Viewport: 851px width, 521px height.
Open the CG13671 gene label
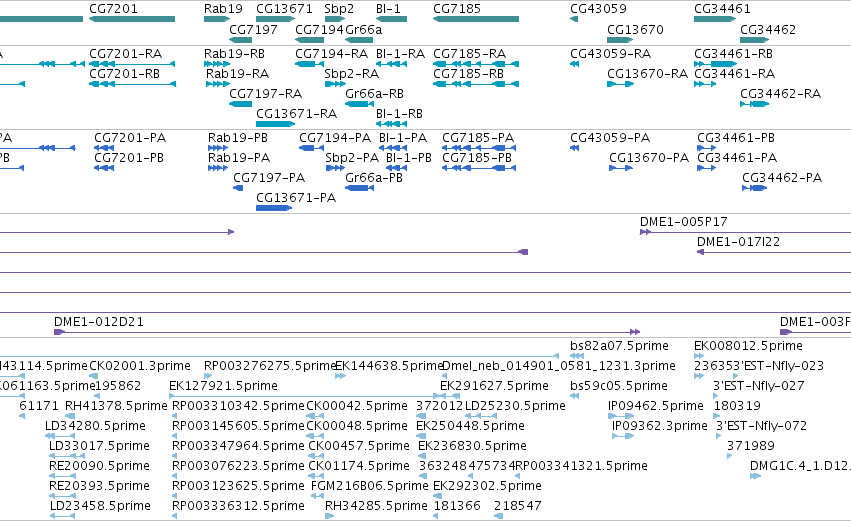click(284, 9)
